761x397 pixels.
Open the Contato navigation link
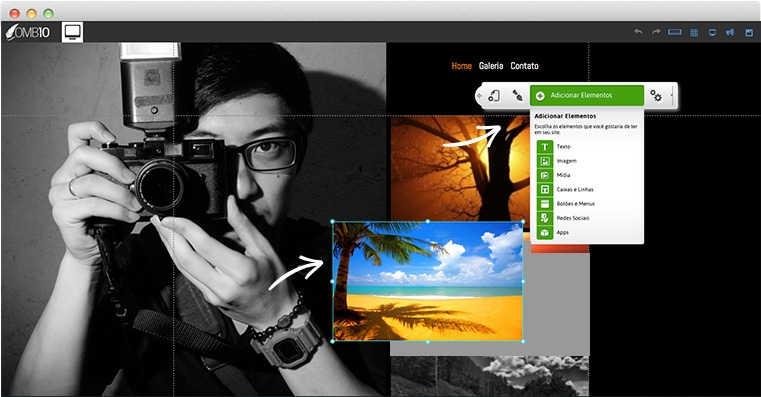(524, 66)
